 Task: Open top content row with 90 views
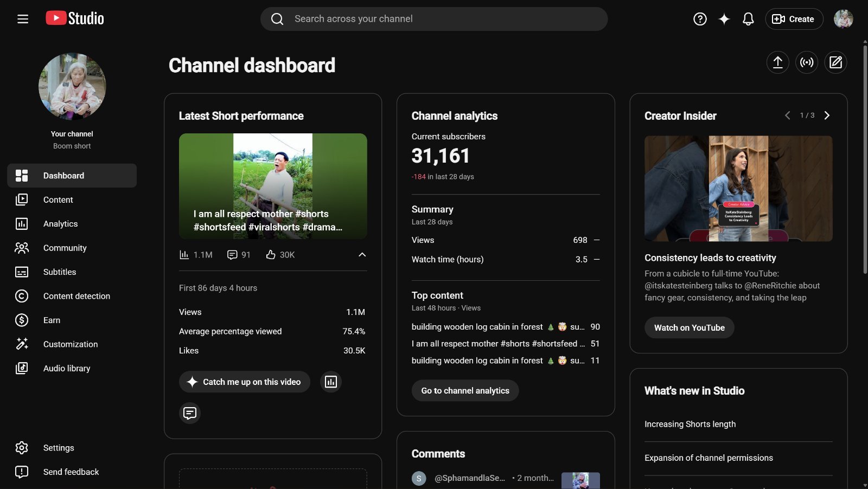click(x=506, y=327)
